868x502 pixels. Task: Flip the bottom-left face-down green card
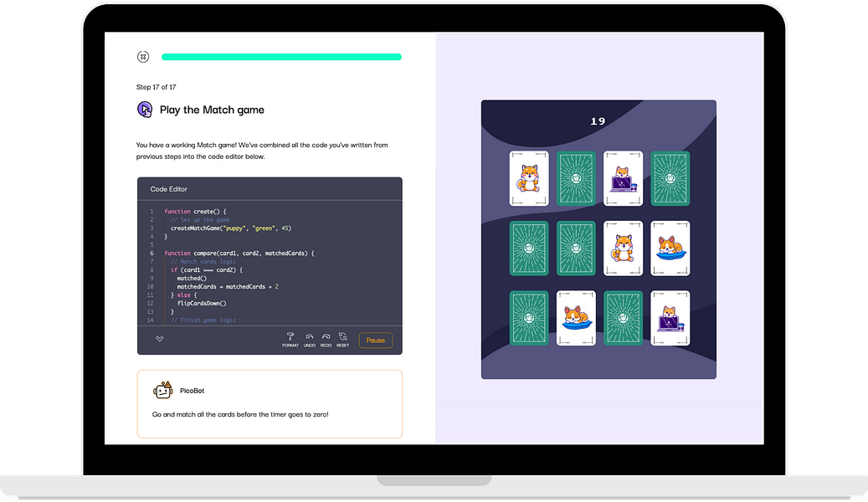[528, 319]
